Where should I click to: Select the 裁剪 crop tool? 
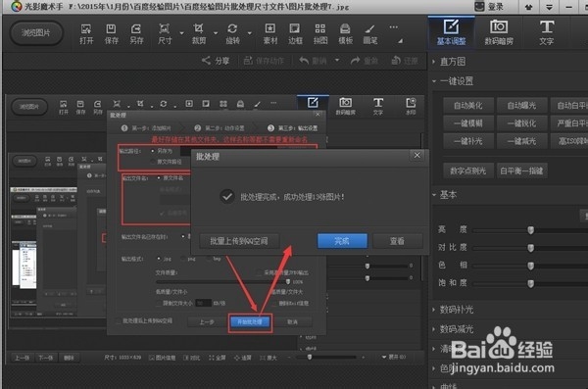pyautogui.click(x=198, y=33)
